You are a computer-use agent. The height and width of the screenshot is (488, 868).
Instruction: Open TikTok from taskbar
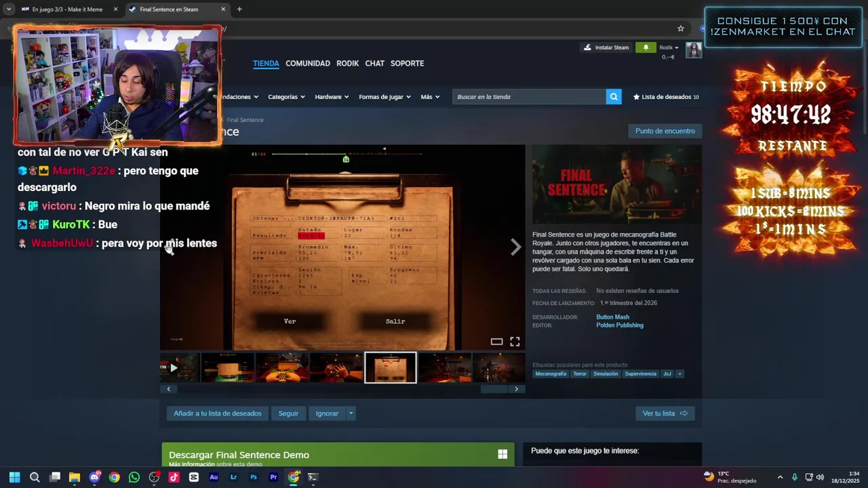(x=174, y=477)
